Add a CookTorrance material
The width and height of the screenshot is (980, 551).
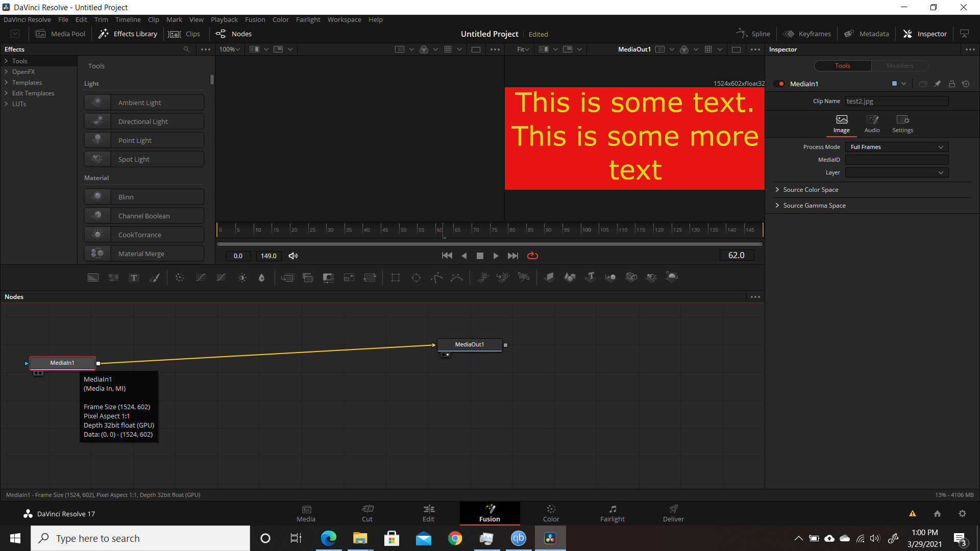(144, 235)
